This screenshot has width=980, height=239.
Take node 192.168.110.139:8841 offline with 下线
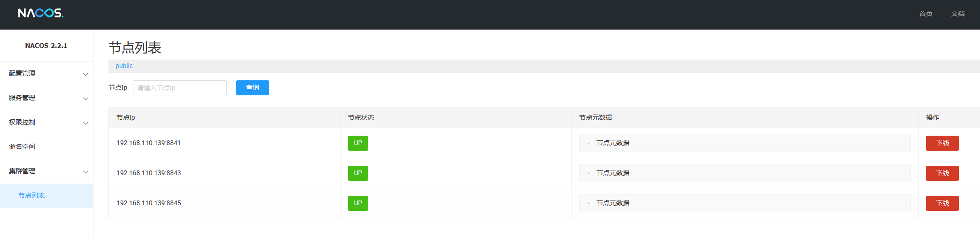click(x=942, y=143)
